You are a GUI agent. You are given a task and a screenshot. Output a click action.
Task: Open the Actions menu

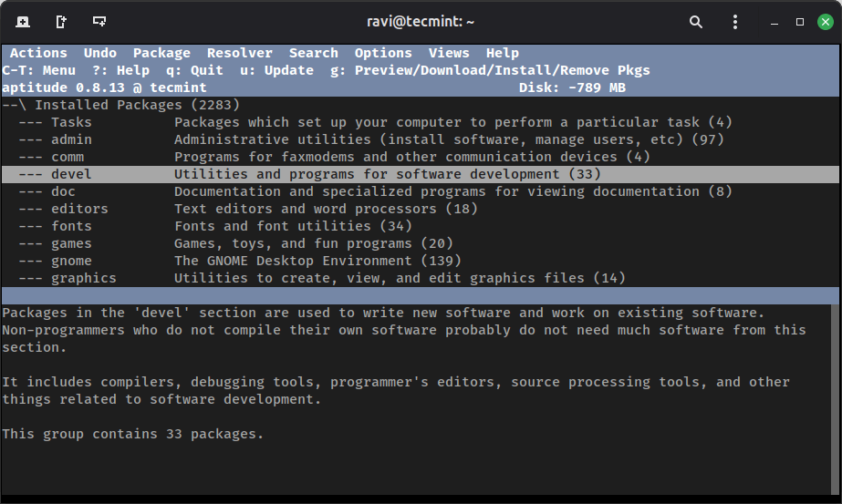click(38, 53)
